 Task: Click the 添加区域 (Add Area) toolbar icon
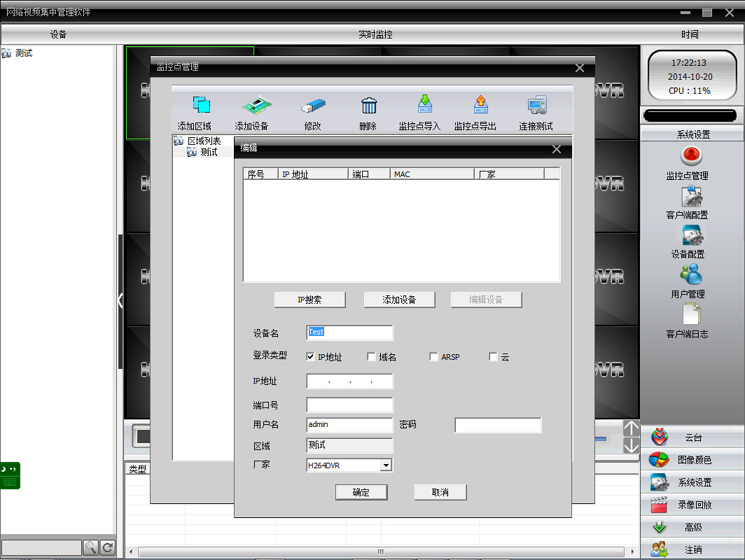coord(202,106)
